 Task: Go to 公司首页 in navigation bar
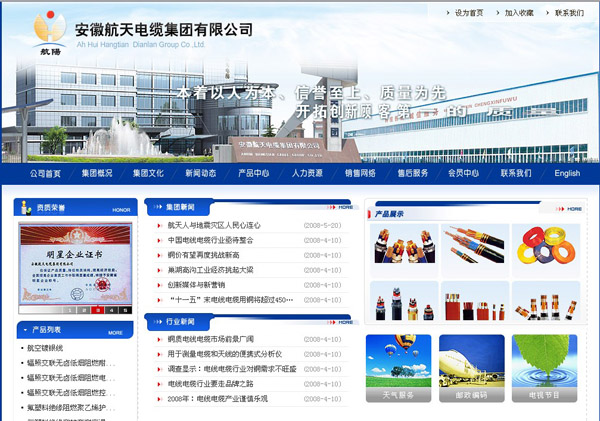coord(45,173)
